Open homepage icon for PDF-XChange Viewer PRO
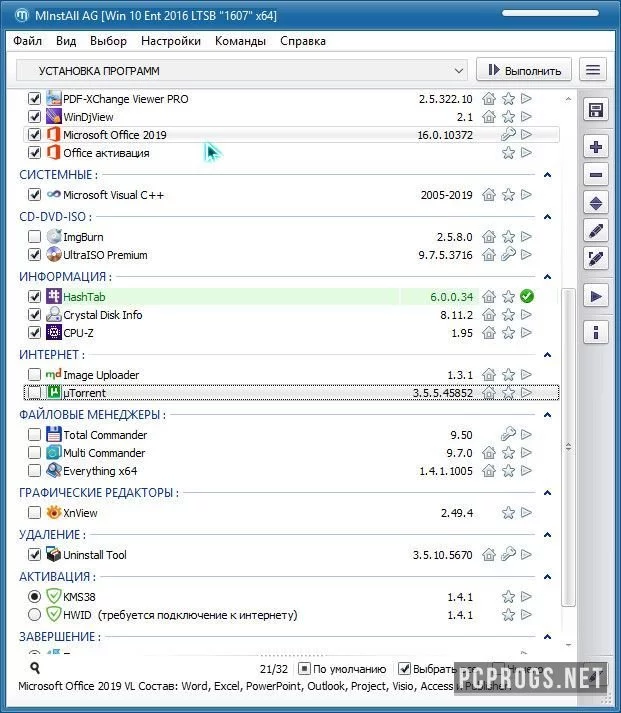Screen dimensions: 621x713 click(x=489, y=99)
